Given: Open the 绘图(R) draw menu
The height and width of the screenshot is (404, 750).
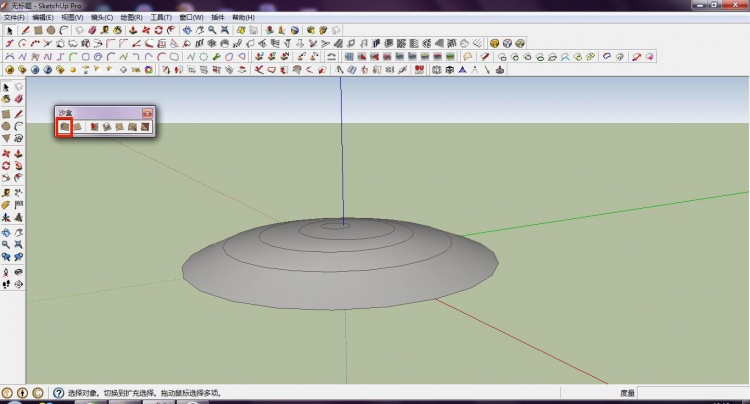Looking at the screenshot, I should coord(132,17).
